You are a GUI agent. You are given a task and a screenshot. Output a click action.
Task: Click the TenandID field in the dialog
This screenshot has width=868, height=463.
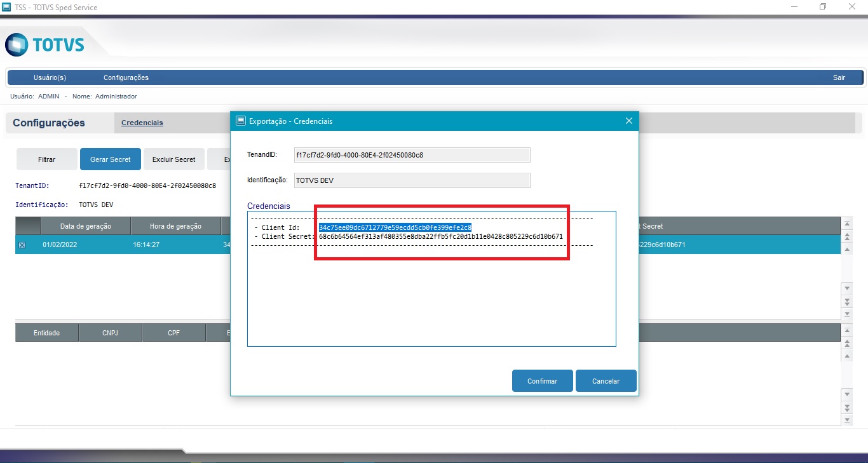[x=412, y=155]
